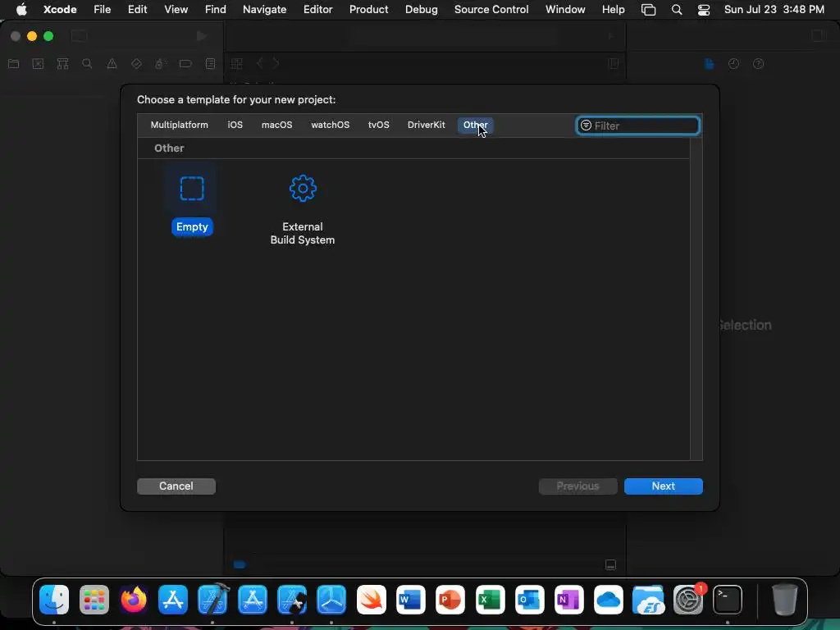Image resolution: width=840 pixels, height=630 pixels.
Task: Open the Product menu
Action: coord(368,9)
